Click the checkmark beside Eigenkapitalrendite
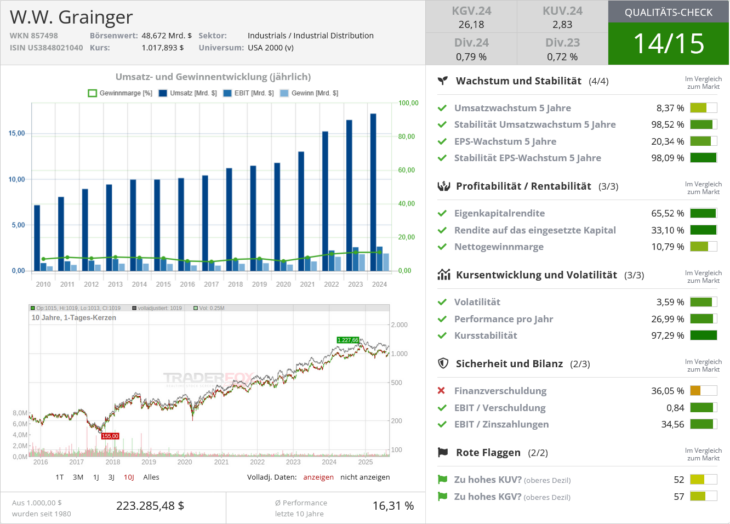This screenshot has width=730, height=524. (442, 213)
